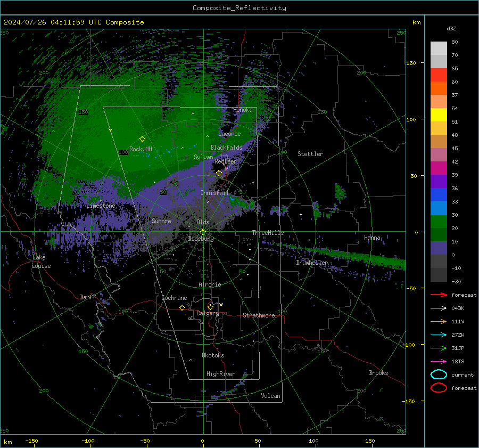
Task: Click the Okotoks label
Action: [213, 355]
